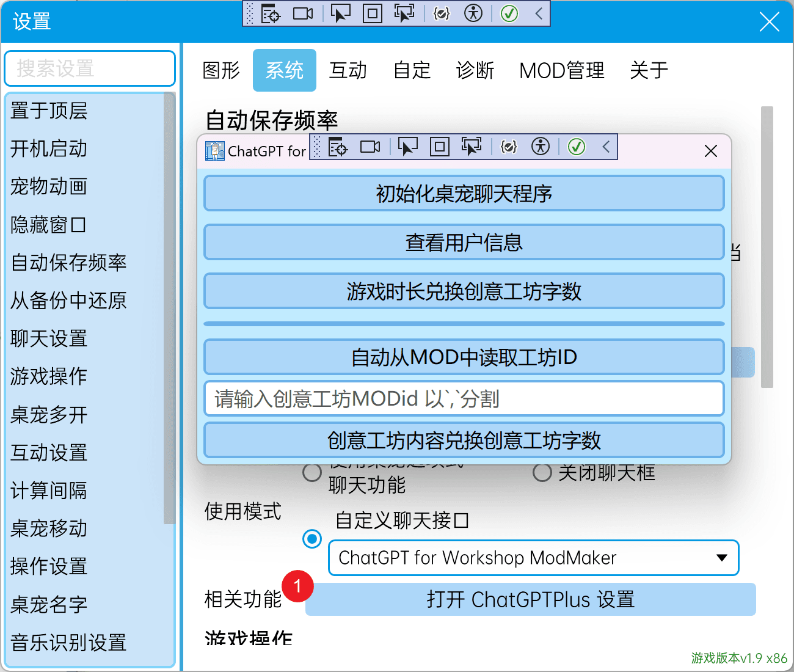
Task: Click the 相关功能 label
Action: (x=243, y=600)
